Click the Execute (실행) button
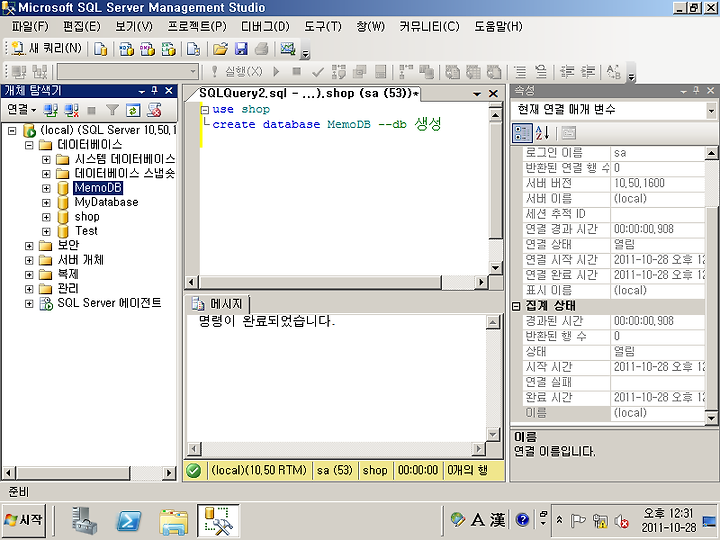 point(238,72)
